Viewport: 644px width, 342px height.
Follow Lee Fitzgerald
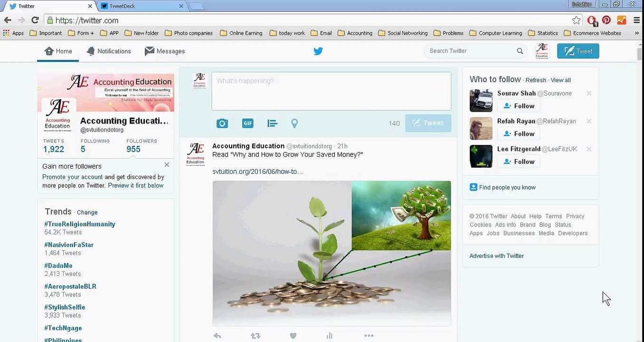tap(519, 161)
